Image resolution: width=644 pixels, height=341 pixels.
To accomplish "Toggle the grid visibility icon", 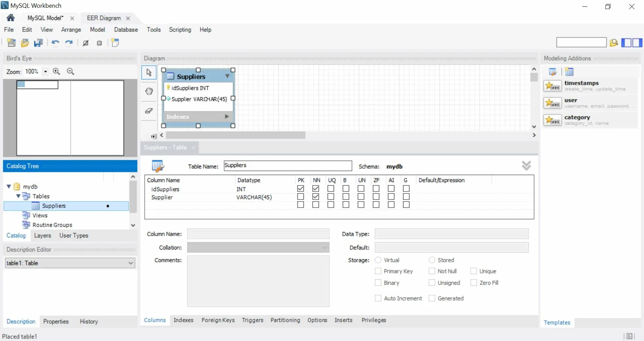I will click(x=86, y=43).
